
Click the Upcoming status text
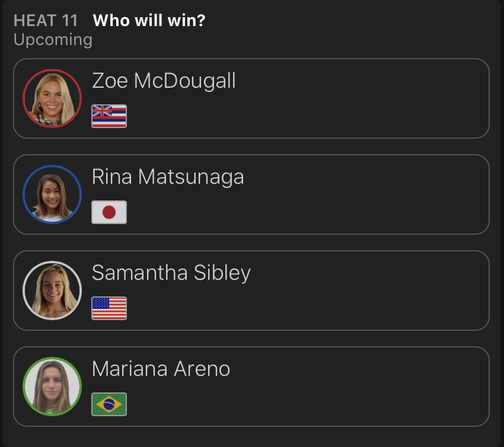[x=53, y=40]
